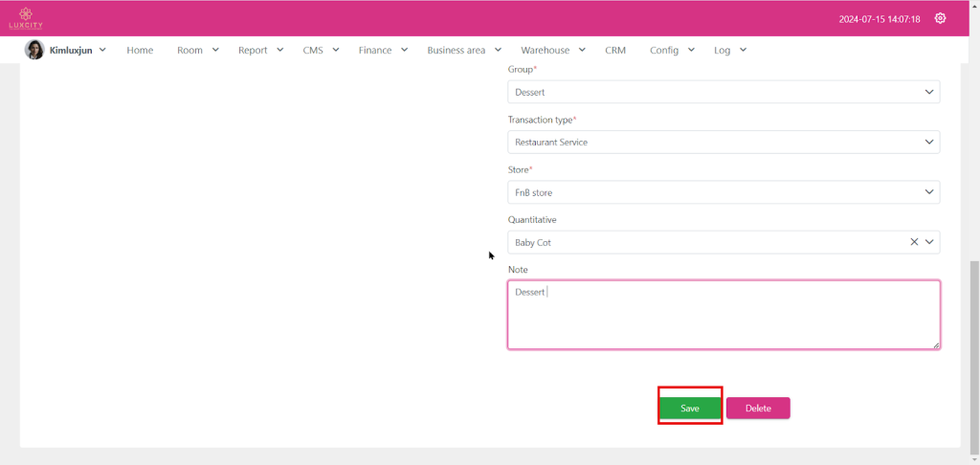Click the settings gear icon
Image resolution: width=980 pixels, height=465 pixels.
(940, 18)
